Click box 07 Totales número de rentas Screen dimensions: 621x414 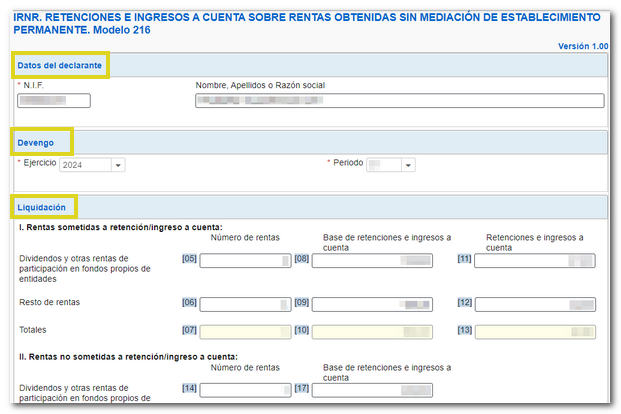point(245,331)
